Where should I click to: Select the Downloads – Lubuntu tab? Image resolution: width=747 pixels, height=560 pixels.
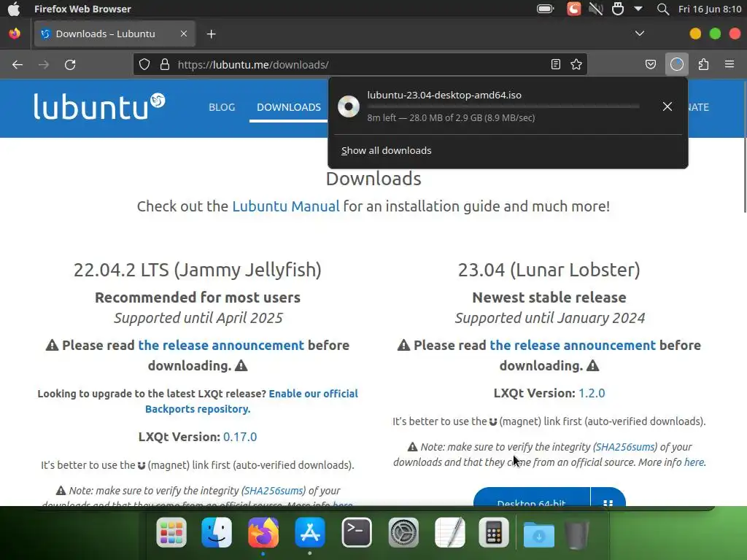(x=115, y=34)
